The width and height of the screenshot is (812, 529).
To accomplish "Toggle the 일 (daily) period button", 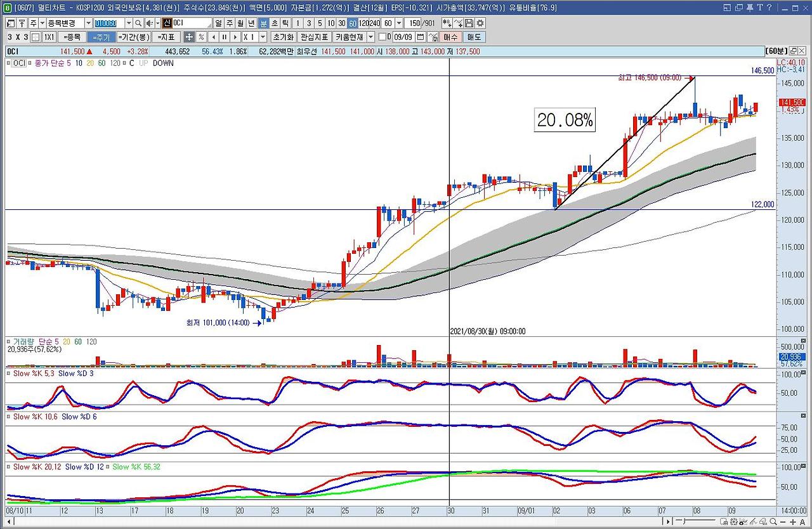I will [218, 23].
